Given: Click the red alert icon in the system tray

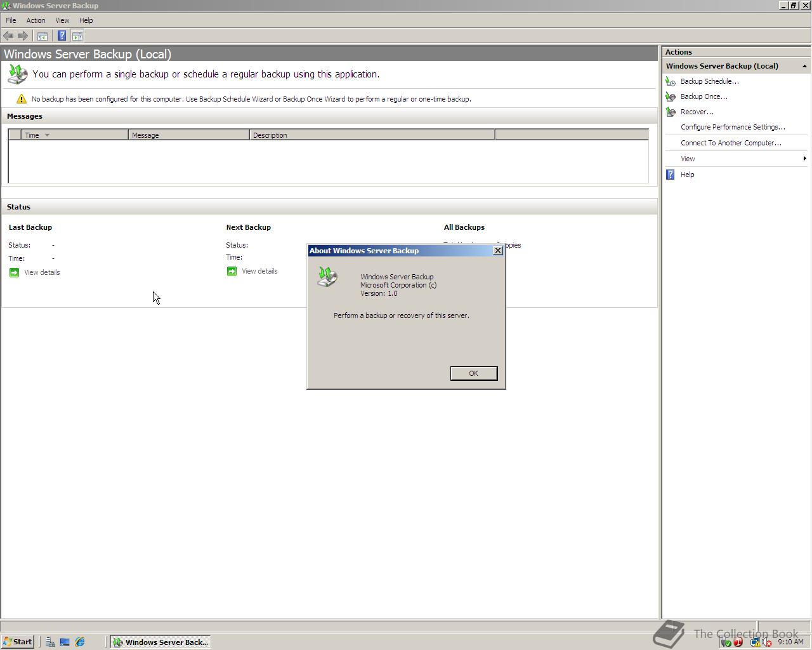Looking at the screenshot, I should pyautogui.click(x=738, y=642).
